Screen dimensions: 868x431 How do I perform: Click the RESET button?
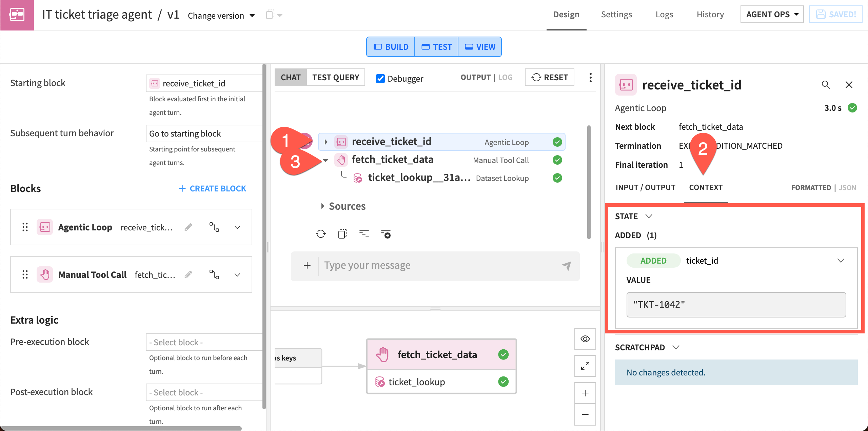(x=550, y=78)
